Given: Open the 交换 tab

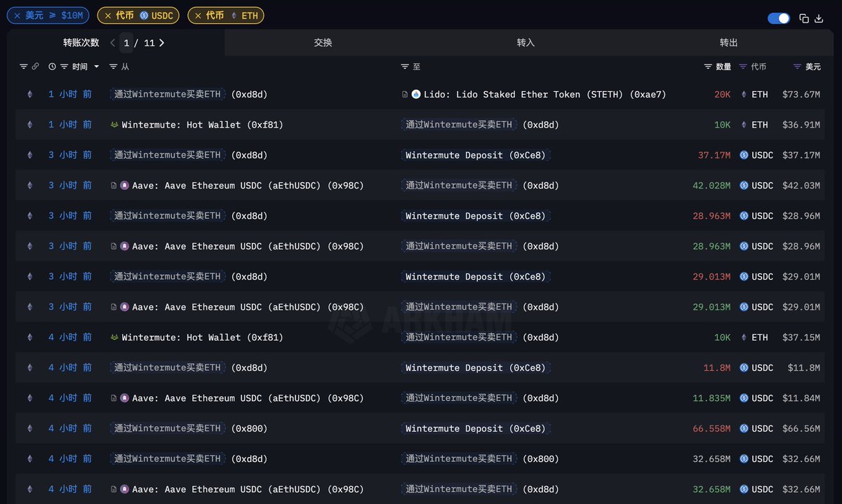Looking at the screenshot, I should [x=323, y=43].
